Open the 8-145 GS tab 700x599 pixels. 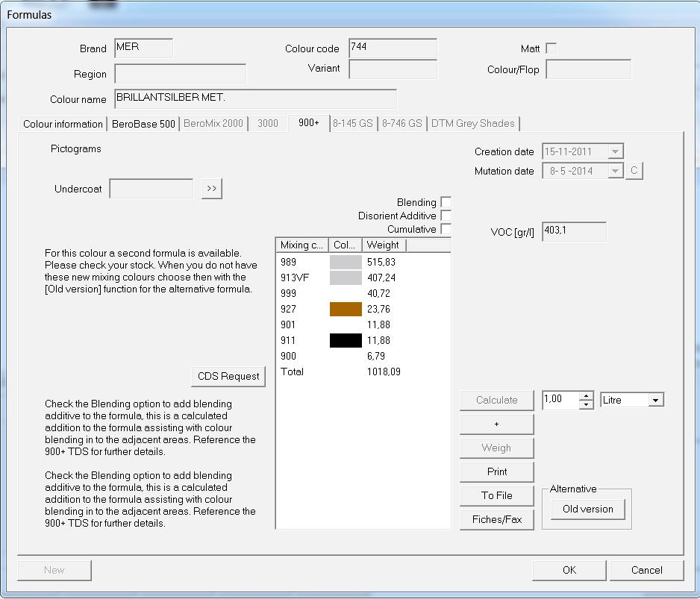click(353, 124)
